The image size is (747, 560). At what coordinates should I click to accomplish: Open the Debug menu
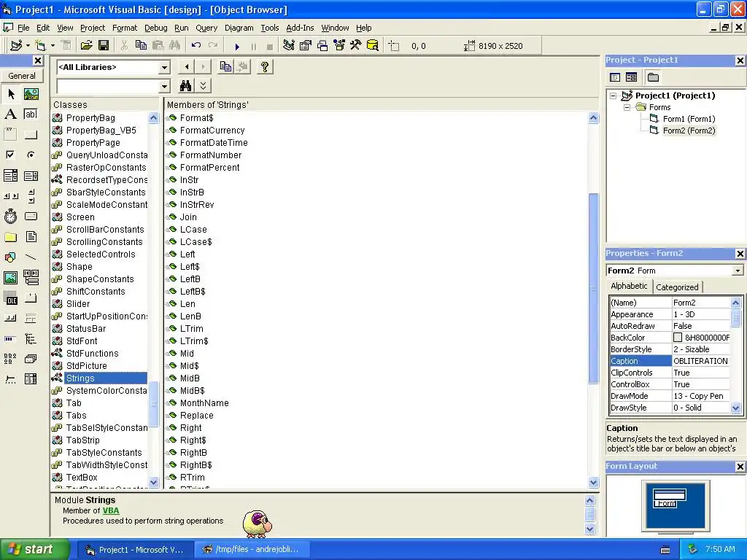(156, 28)
